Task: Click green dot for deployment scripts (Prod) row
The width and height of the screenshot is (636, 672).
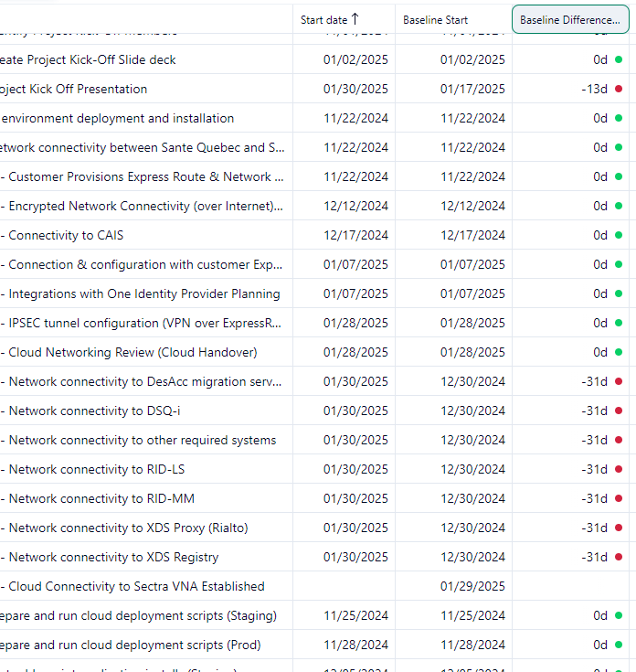Action: 619,645
